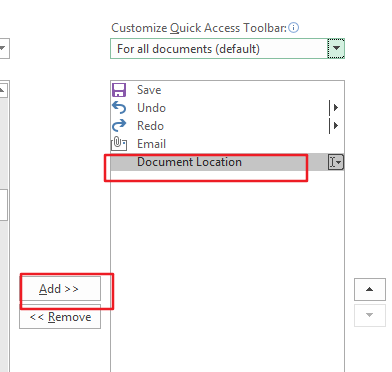Open the For all documents dropdown arrow

point(336,49)
